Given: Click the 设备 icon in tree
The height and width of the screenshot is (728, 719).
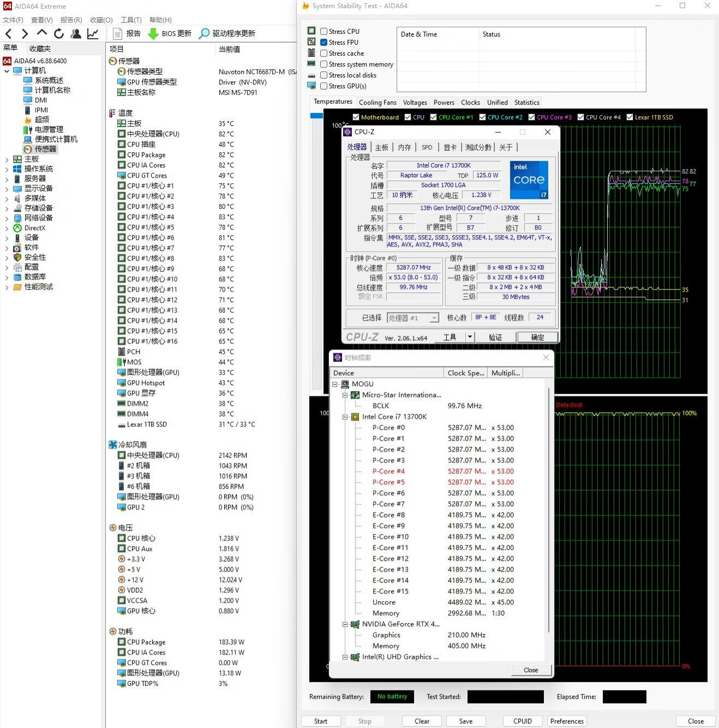Looking at the screenshot, I should pyautogui.click(x=17, y=238).
